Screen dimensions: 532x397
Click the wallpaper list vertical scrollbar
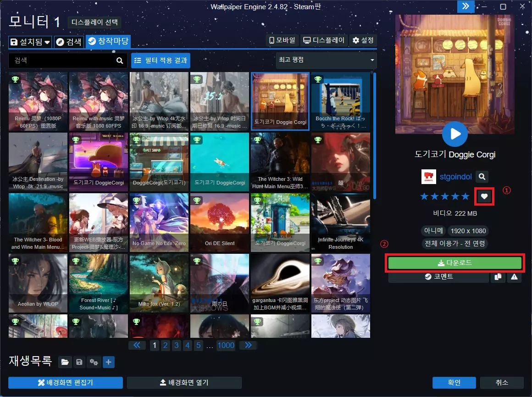click(375, 136)
